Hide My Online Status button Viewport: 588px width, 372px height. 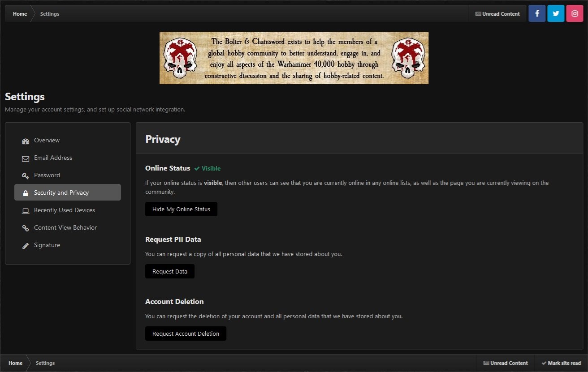(181, 209)
